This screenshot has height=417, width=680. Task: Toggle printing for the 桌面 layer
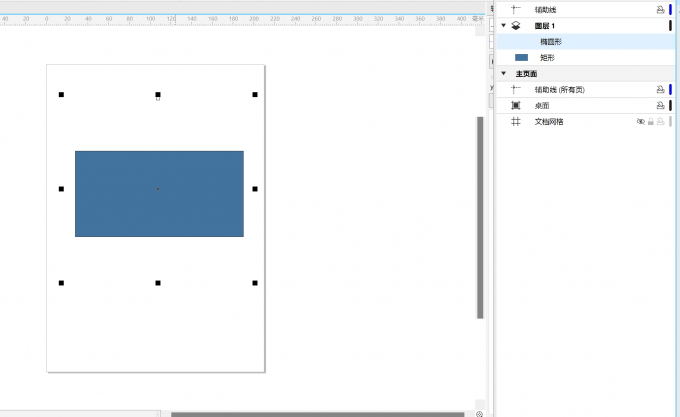click(x=660, y=105)
